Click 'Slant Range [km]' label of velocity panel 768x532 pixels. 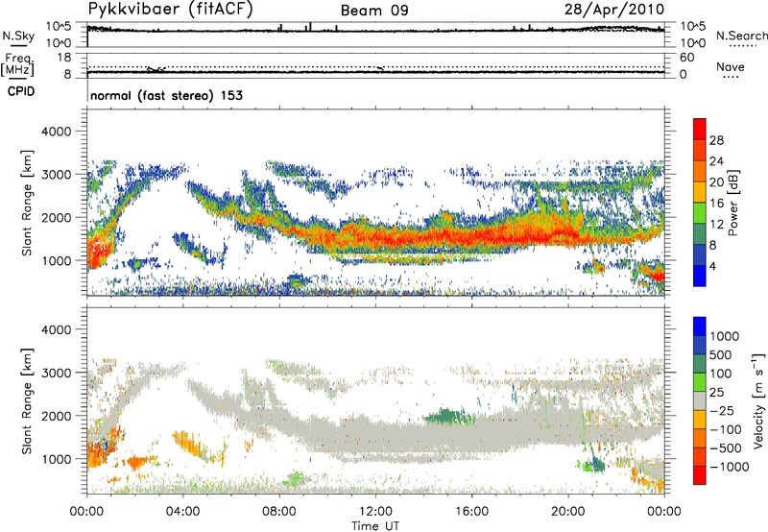click(27, 400)
